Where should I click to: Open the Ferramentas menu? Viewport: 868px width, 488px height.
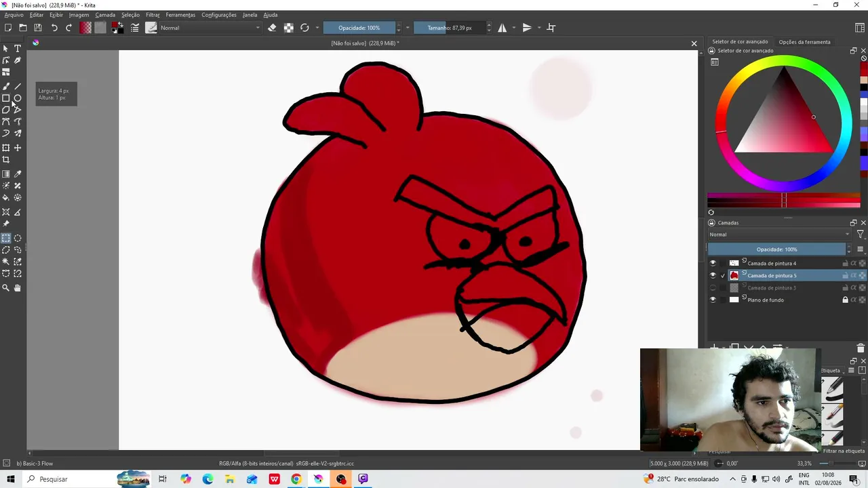(180, 15)
